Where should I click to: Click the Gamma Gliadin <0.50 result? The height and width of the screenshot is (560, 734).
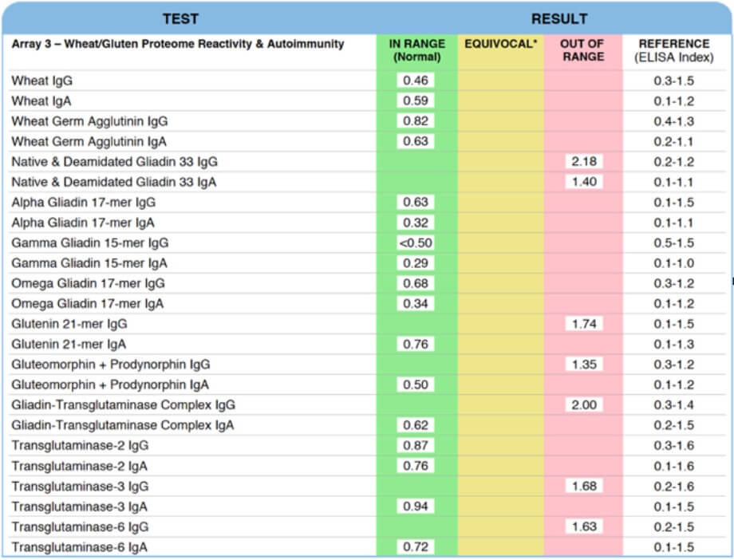point(416,243)
